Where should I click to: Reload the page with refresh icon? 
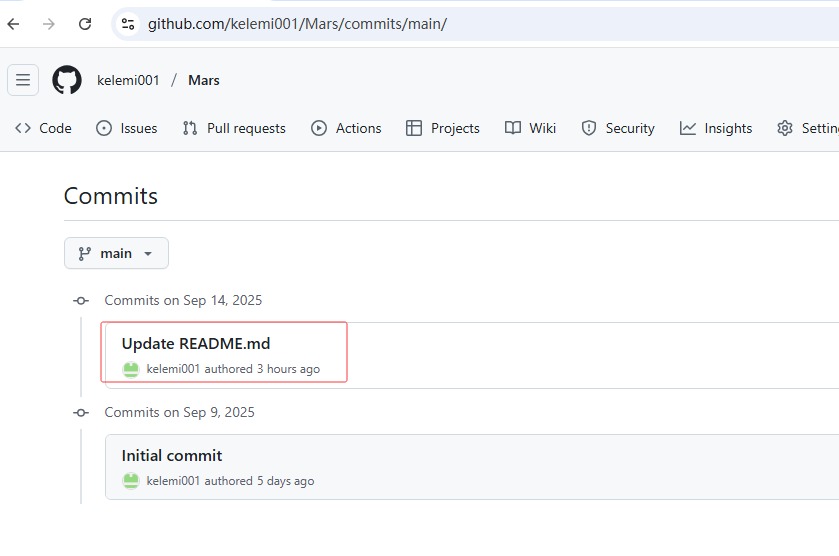pos(85,23)
